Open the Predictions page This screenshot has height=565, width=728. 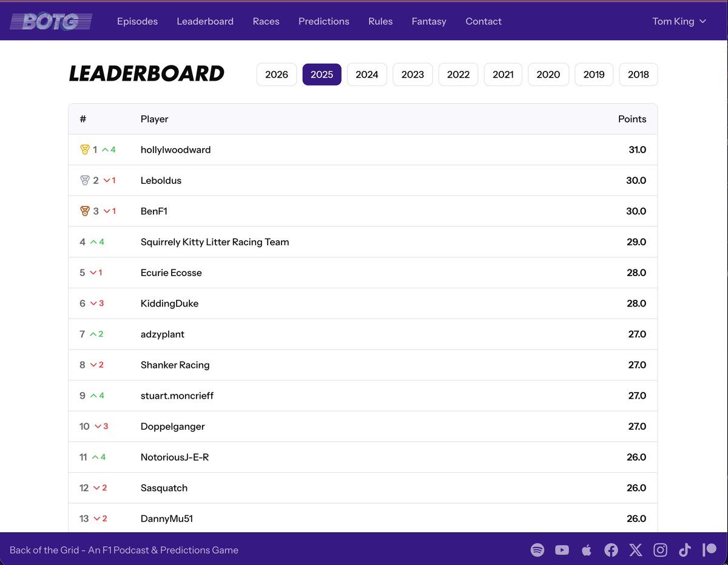pos(324,21)
